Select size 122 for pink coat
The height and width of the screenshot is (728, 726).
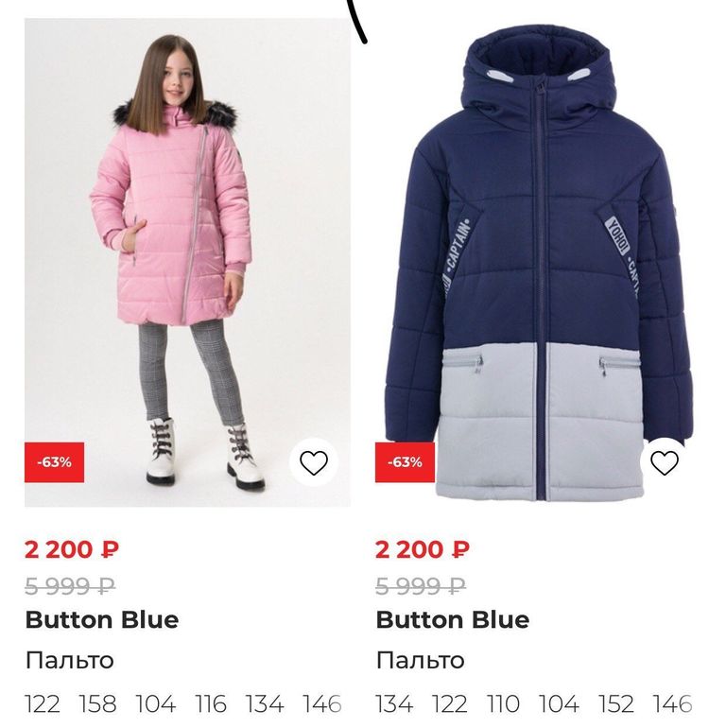click(x=43, y=703)
